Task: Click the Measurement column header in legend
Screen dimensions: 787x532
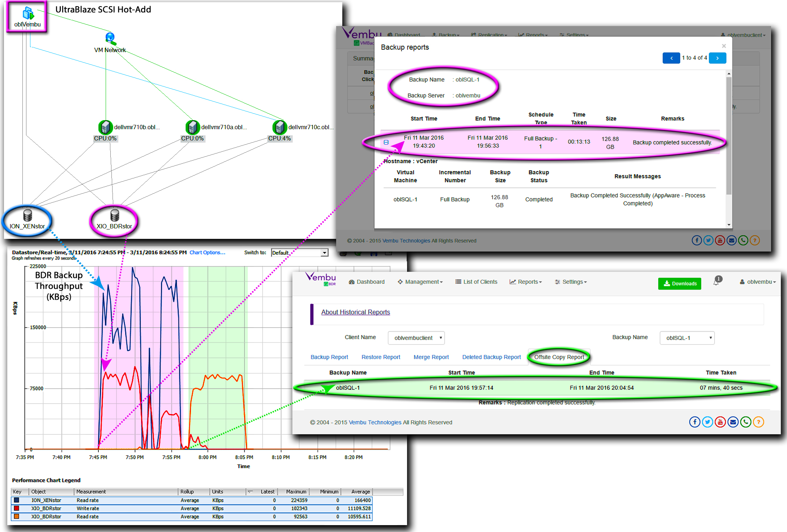Action: (126, 492)
